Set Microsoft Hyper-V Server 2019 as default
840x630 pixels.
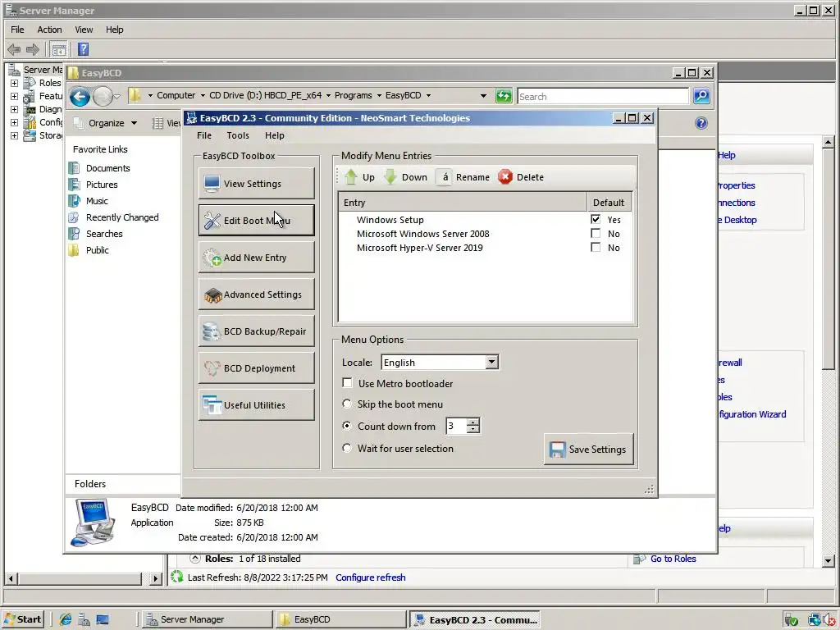[x=596, y=247]
